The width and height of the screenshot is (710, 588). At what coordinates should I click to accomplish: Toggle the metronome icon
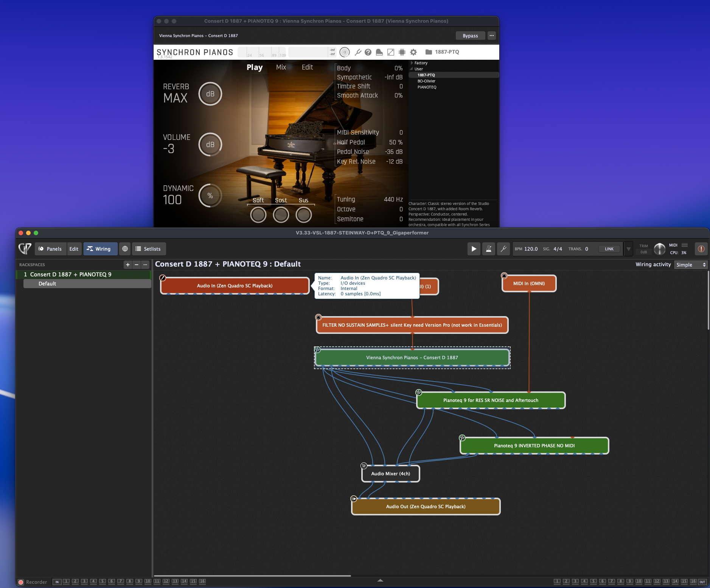[489, 249]
